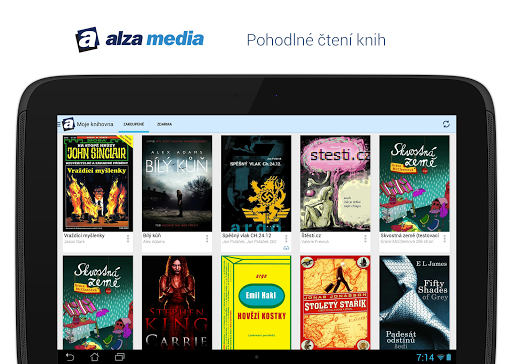512x364 pixels.
Task: Open three-dot menu for Štěstí.cz
Action: 365,239
